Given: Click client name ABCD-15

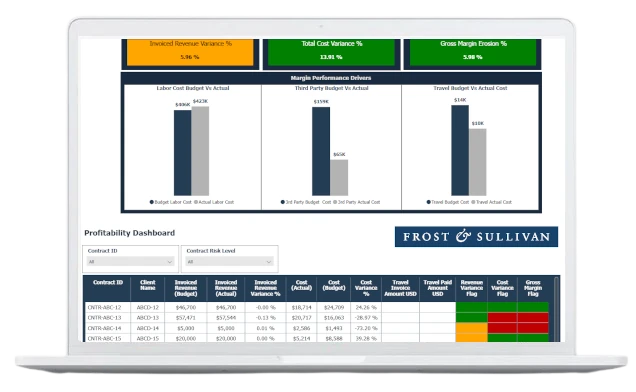Looking at the screenshot, I should 148,338.
